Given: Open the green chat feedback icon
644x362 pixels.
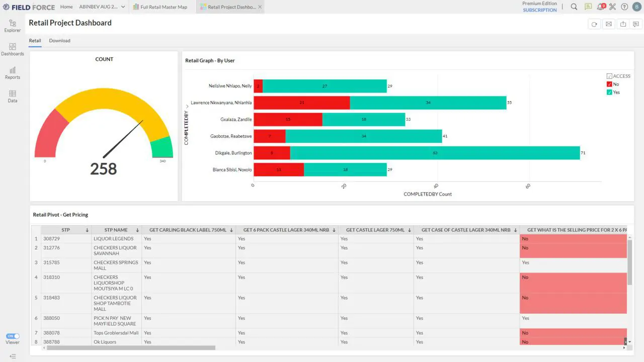Looking at the screenshot, I should coord(588,7).
